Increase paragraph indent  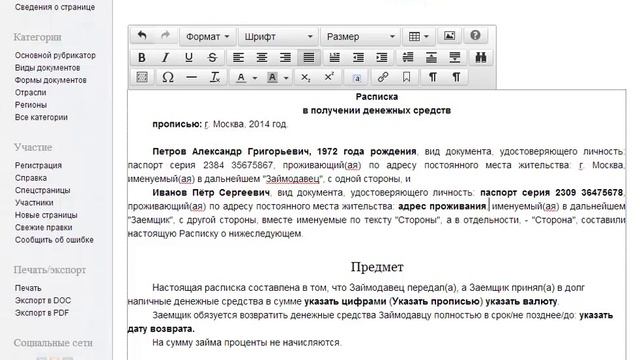382,58
